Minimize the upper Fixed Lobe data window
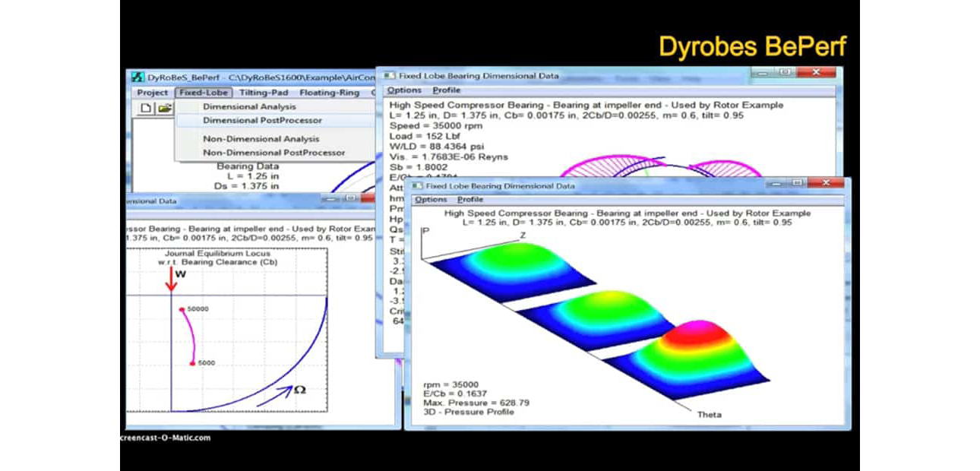The image size is (980, 471). (763, 72)
